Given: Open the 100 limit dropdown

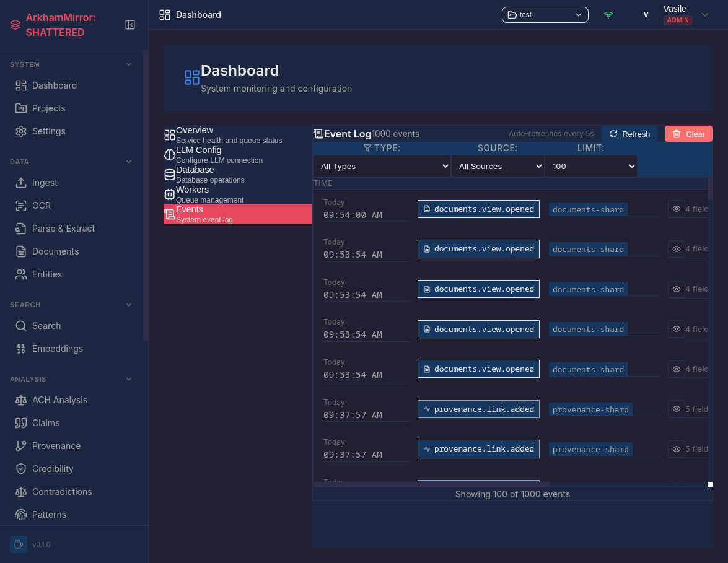Looking at the screenshot, I should coord(591,166).
